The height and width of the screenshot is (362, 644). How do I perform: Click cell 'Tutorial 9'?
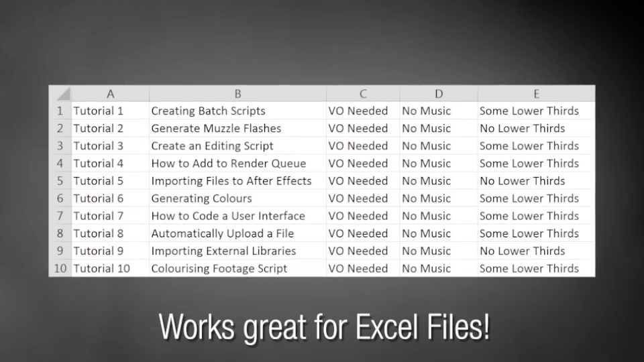click(x=111, y=251)
